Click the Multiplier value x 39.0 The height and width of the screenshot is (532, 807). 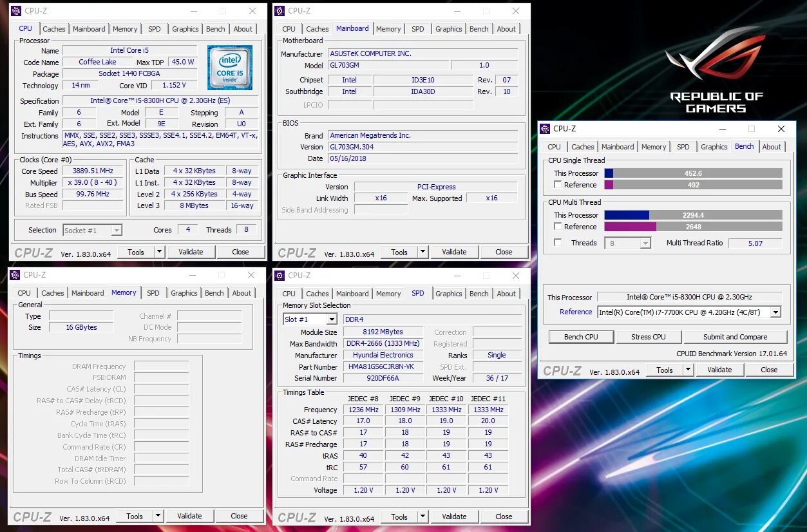coord(93,183)
